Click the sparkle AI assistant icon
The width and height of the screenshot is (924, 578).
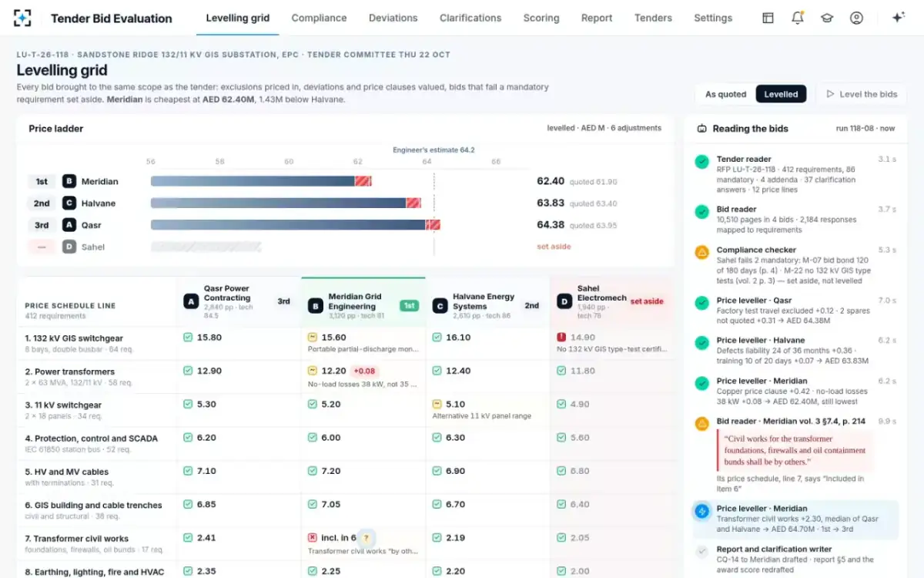pyautogui.click(x=898, y=18)
